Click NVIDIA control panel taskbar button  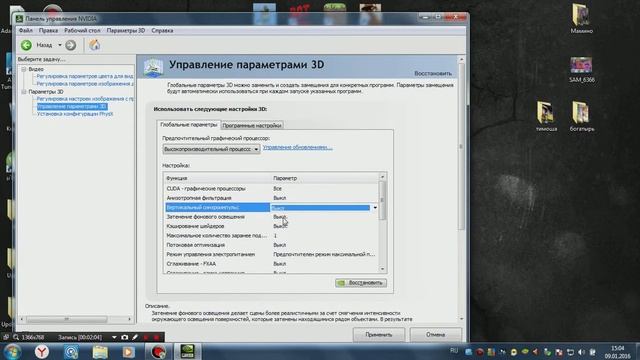pyautogui.click(x=187, y=351)
